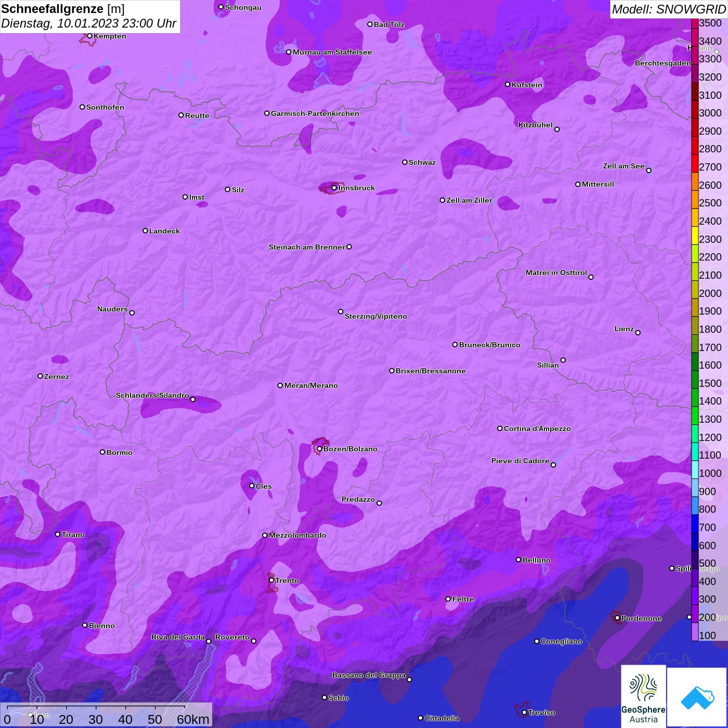Click the Nauders location dot
728x728 pixels.
132,313
